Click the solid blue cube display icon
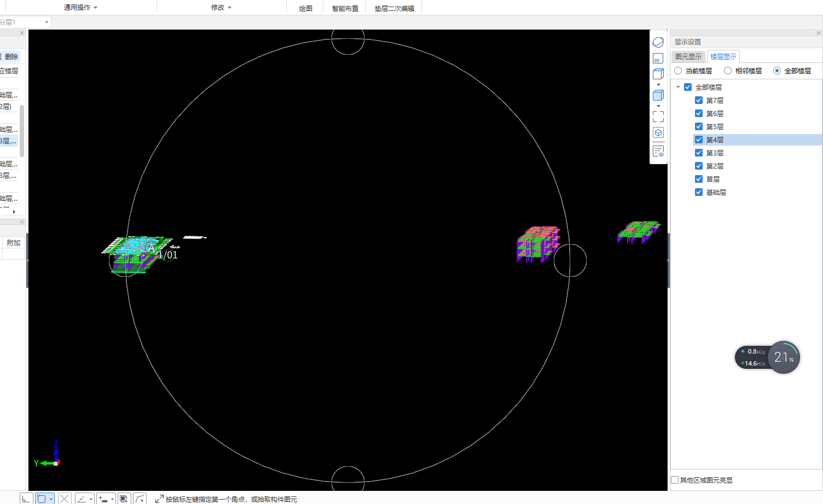The height and width of the screenshot is (504, 823). 658,95
